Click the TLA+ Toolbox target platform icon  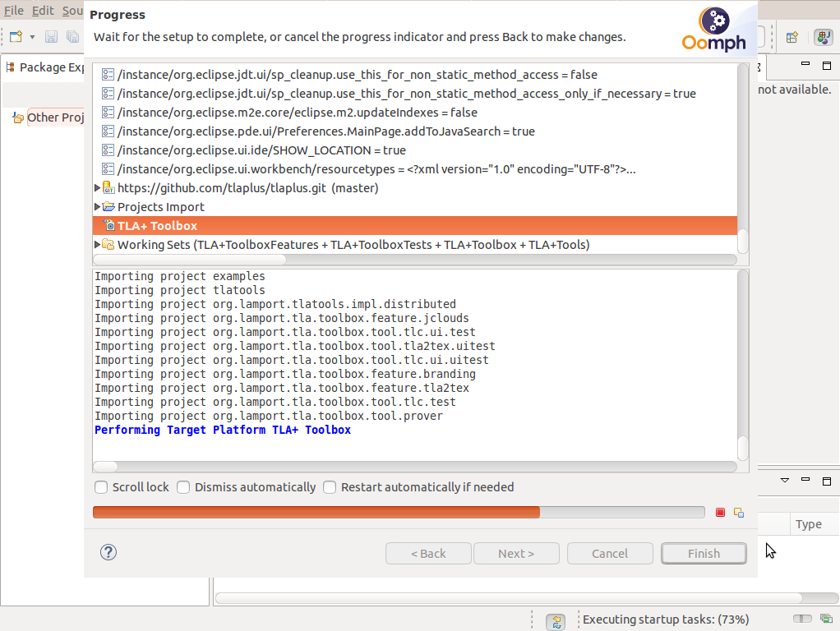point(108,225)
